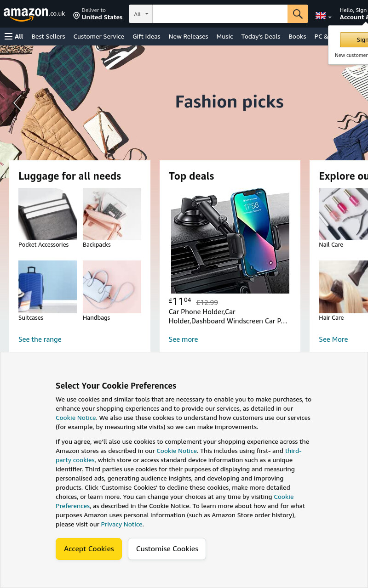Open the Suitcases category image
This screenshot has height=588, width=368.
pyautogui.click(x=47, y=287)
